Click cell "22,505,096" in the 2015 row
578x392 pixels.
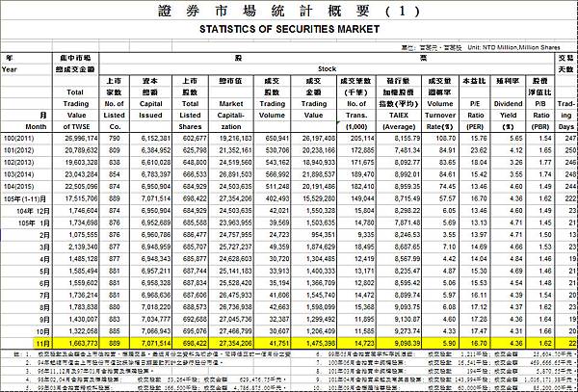(81, 187)
